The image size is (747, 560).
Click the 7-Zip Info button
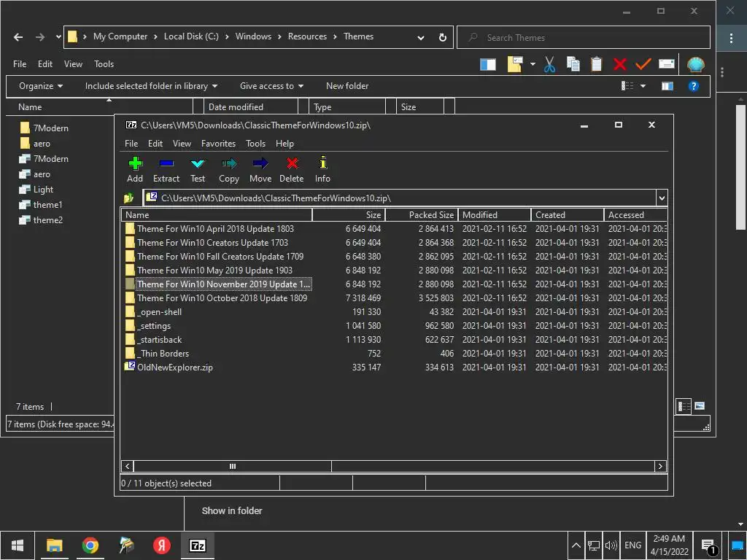[x=322, y=170]
